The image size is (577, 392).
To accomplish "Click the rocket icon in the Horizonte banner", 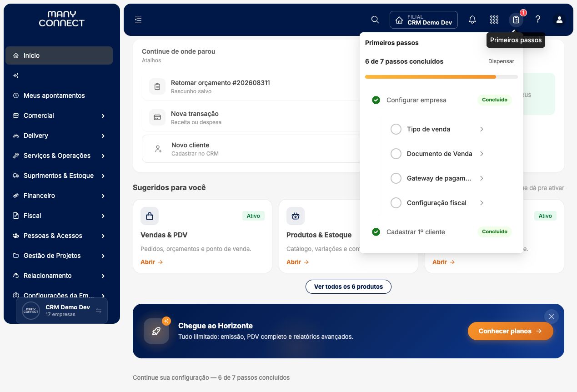I will [x=156, y=331].
